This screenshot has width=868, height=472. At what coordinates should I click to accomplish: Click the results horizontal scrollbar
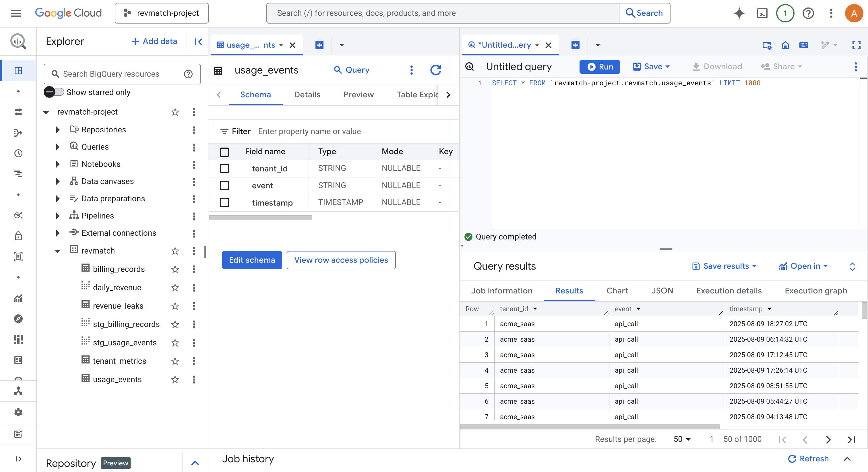[590, 426]
